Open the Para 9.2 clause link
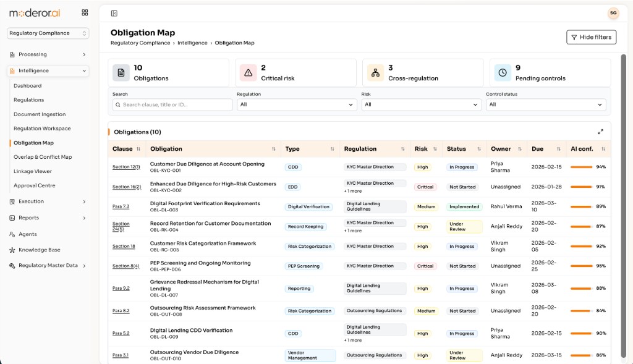The height and width of the screenshot is (364, 633). pos(121,289)
